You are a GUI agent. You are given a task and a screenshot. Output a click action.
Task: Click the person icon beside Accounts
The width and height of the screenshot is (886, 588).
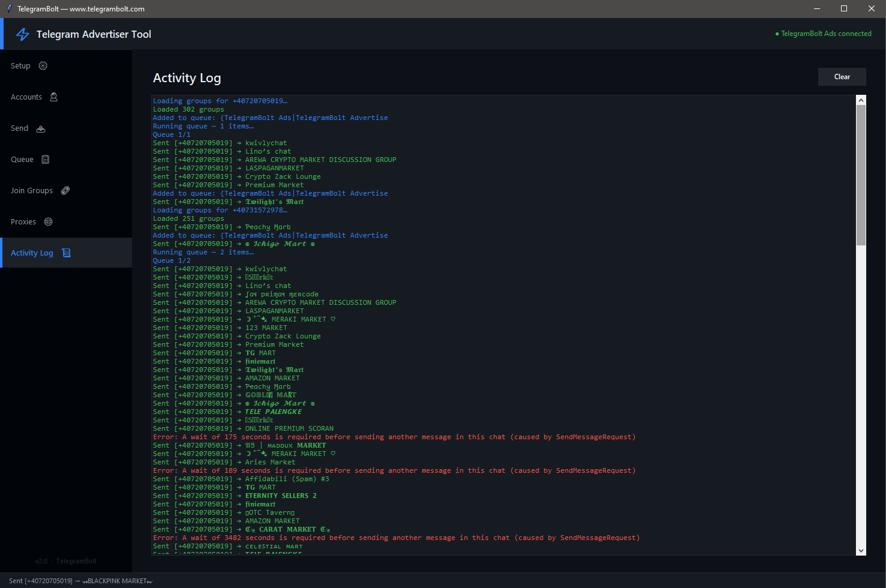(54, 97)
